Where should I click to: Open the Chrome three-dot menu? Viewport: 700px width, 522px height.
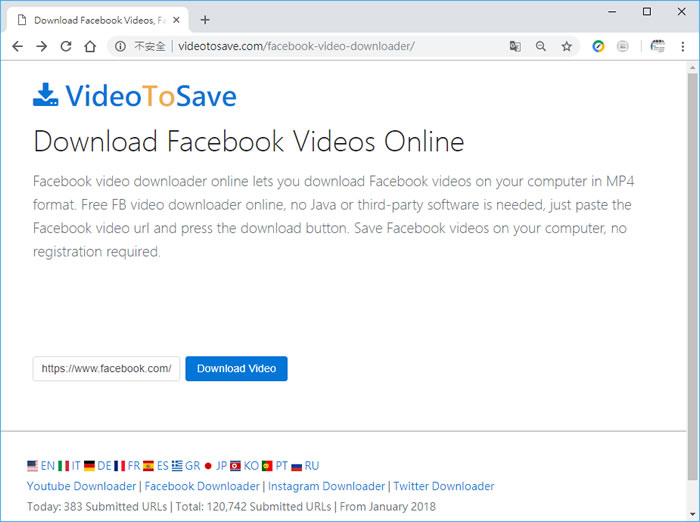click(x=683, y=46)
